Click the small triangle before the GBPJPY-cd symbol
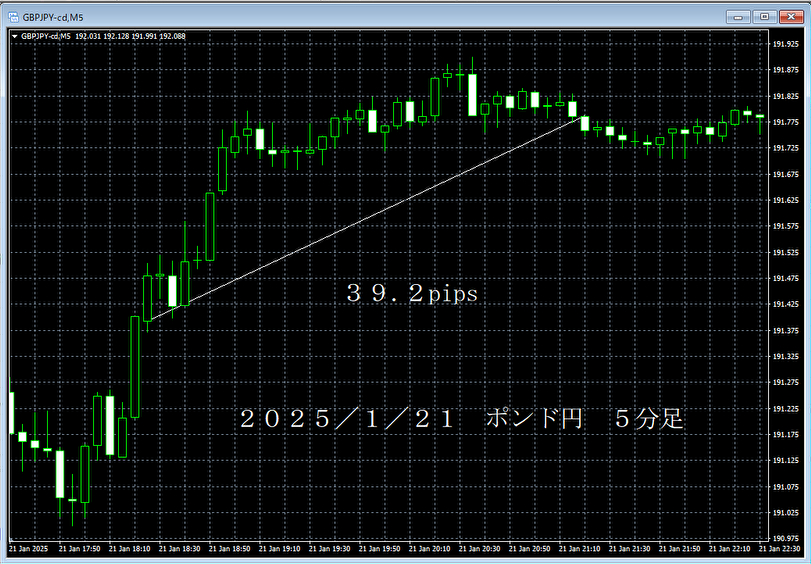Screen dimensions: 811x564 point(13,37)
